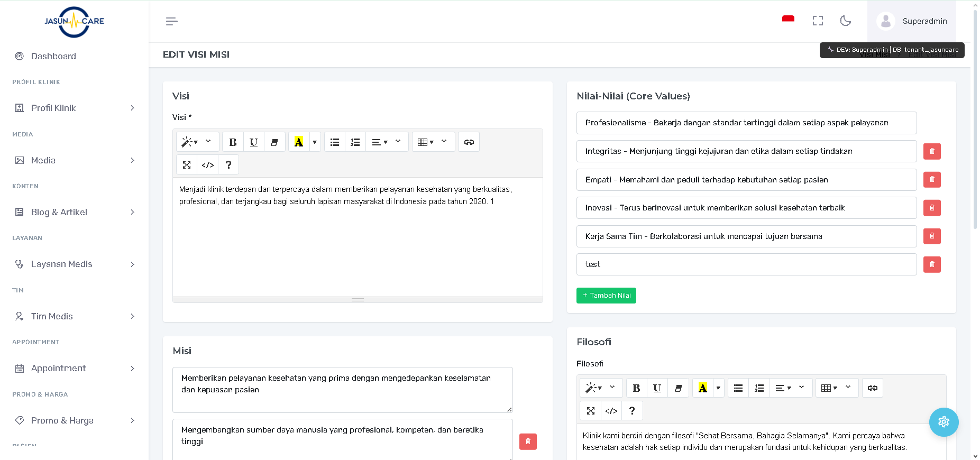Click the Tambah Nilai button
Screen dimensions: 980x460
[606, 296]
